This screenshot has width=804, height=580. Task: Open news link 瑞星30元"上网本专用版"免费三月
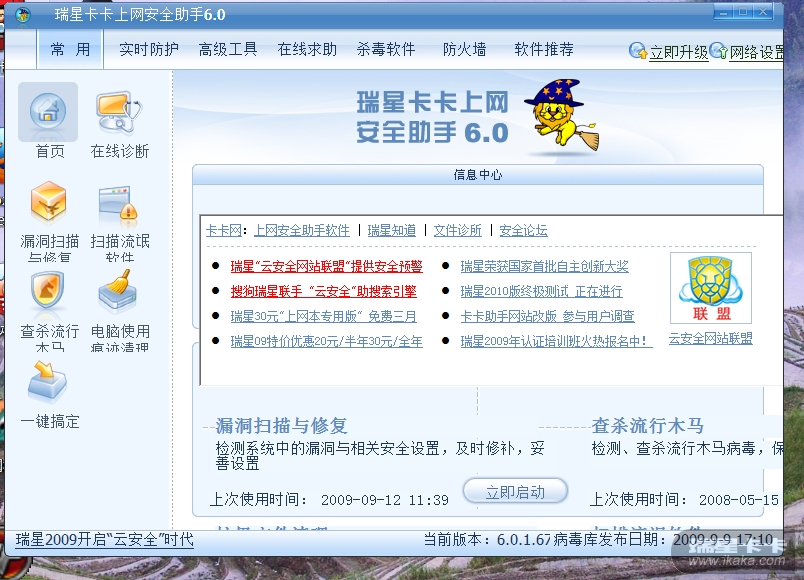[x=324, y=316]
